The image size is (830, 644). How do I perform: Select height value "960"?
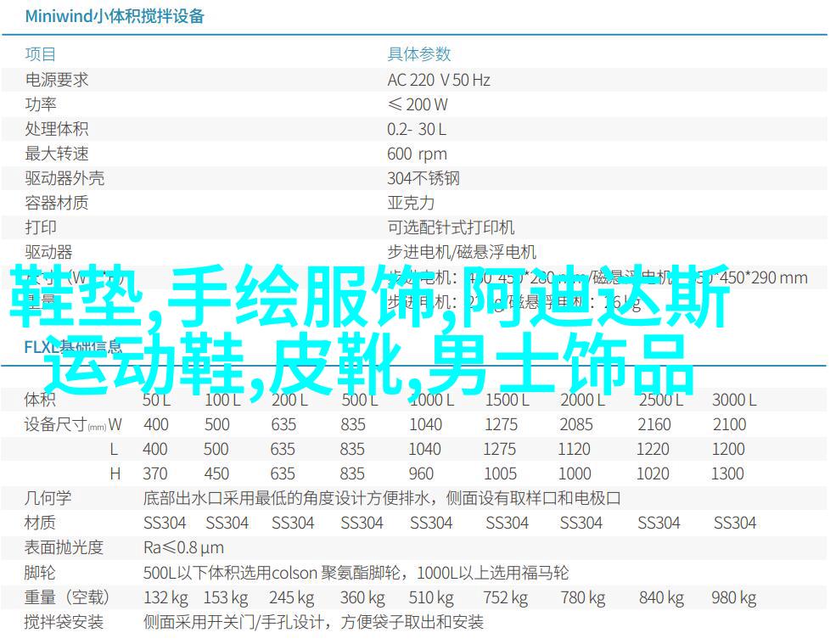coord(421,473)
